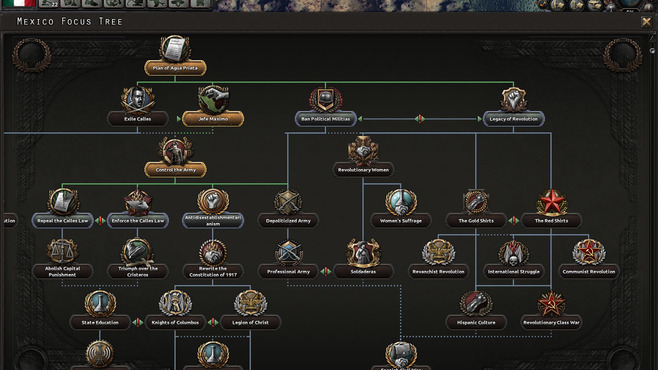Select the State Education flask icon
Image resolution: width=658 pixels, height=370 pixels.
(100, 303)
